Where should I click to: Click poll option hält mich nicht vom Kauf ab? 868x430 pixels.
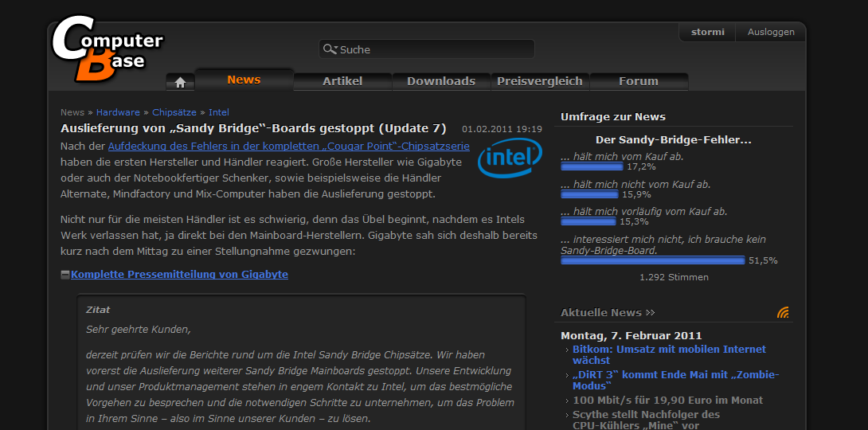tap(635, 184)
